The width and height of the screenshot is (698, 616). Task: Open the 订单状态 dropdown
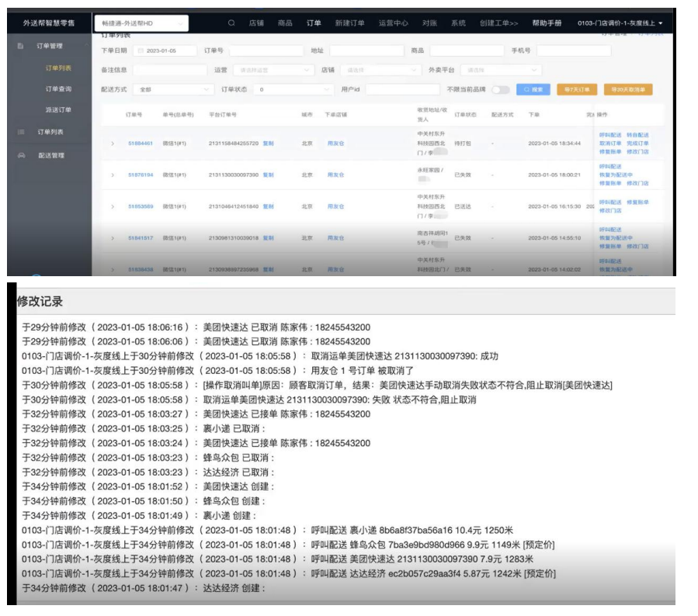tap(293, 89)
